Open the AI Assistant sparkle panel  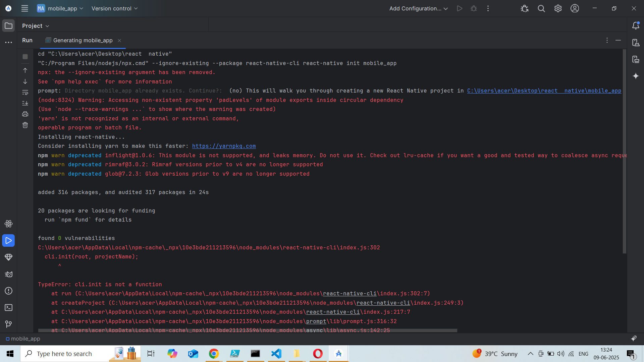click(x=636, y=76)
